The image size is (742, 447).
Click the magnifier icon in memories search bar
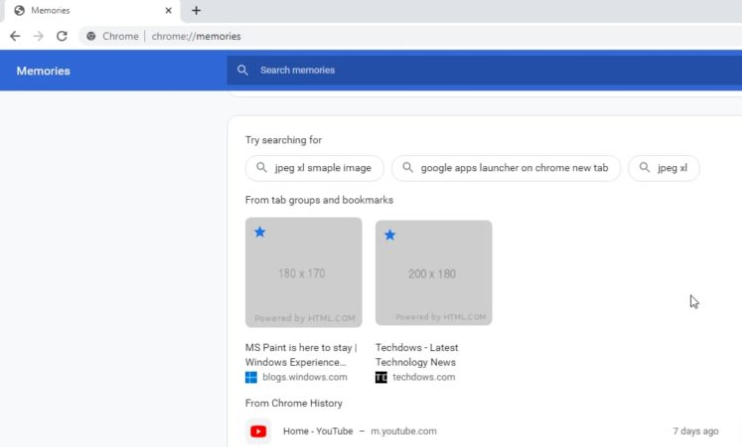[243, 70]
